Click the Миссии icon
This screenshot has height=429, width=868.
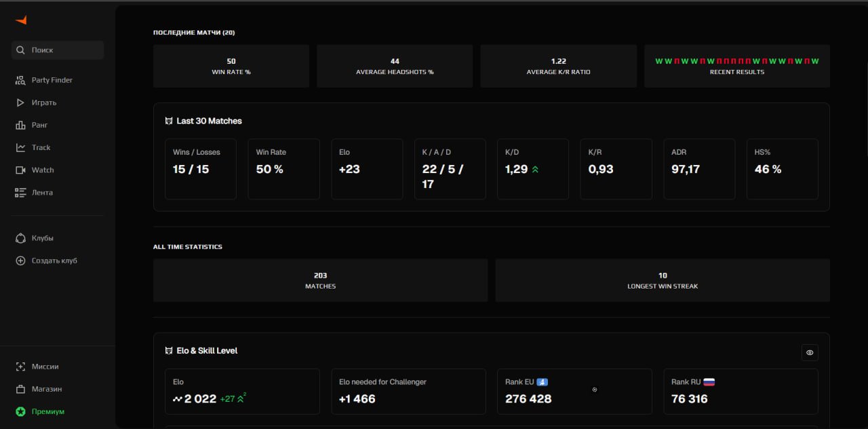coord(19,366)
